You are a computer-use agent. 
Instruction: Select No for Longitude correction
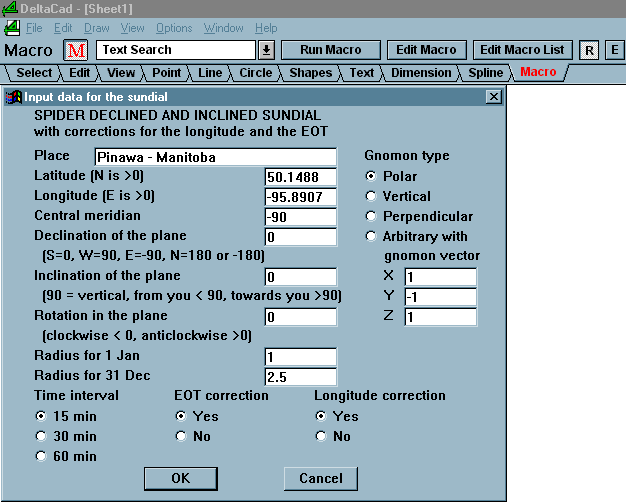click(x=321, y=436)
